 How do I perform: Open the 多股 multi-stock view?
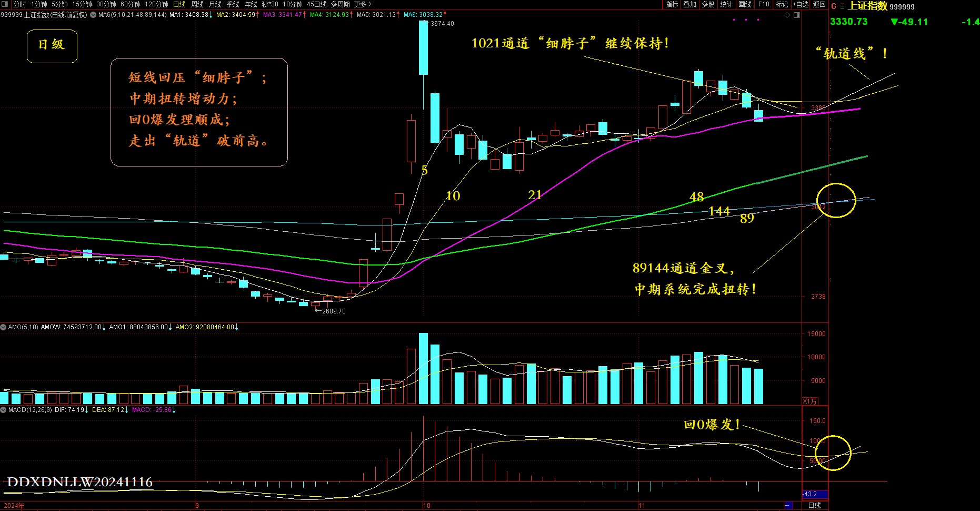tap(708, 4)
